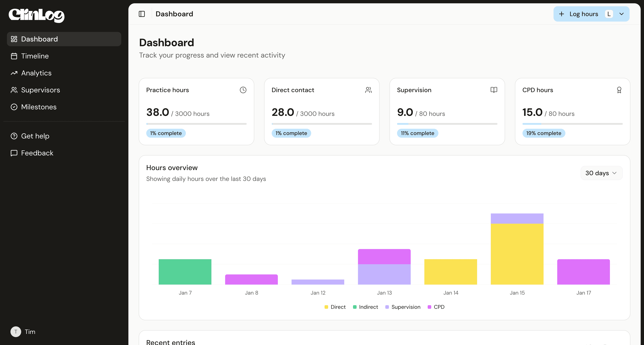The image size is (644, 345).
Task: Click the award ribbon icon on CPD hours
Action: [619, 90]
